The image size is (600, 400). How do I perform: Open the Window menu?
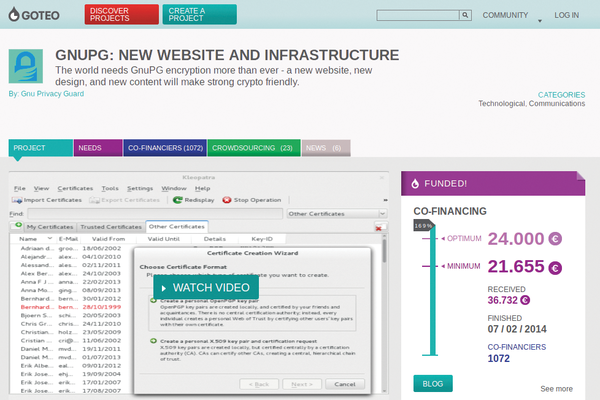174,188
